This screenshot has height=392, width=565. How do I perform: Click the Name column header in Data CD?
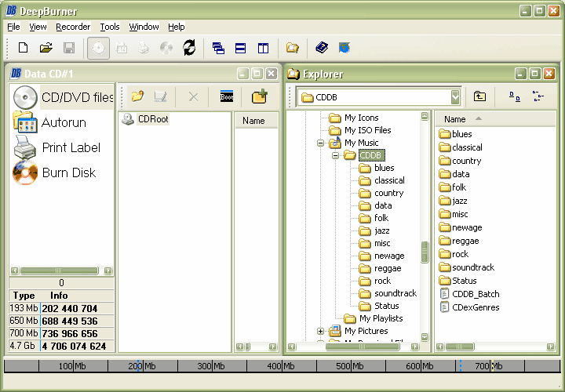point(257,121)
